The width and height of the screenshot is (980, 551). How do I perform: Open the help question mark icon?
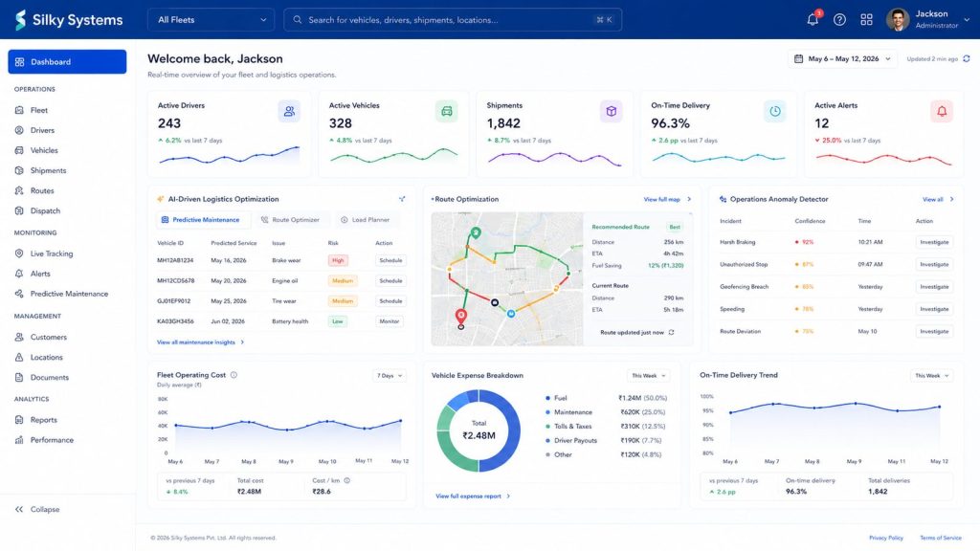click(x=839, y=20)
